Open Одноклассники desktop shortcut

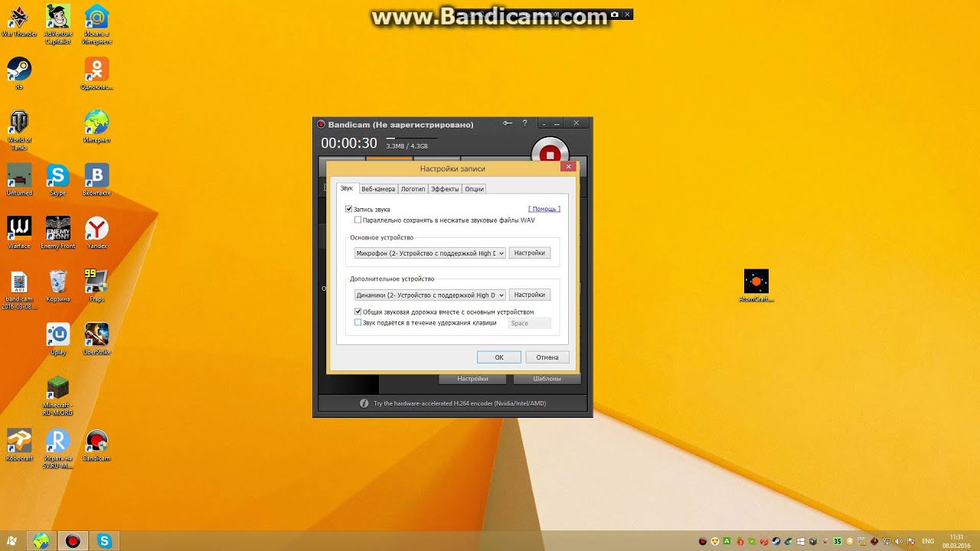click(96, 73)
